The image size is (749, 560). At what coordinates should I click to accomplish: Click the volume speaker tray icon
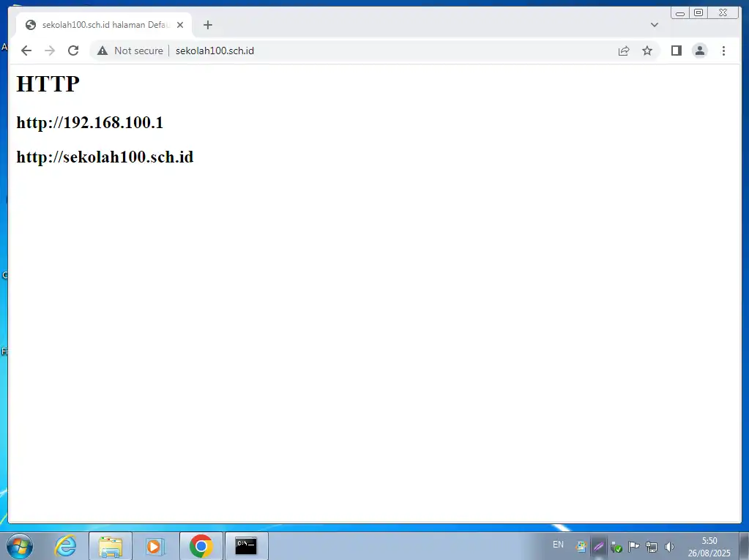(669, 547)
